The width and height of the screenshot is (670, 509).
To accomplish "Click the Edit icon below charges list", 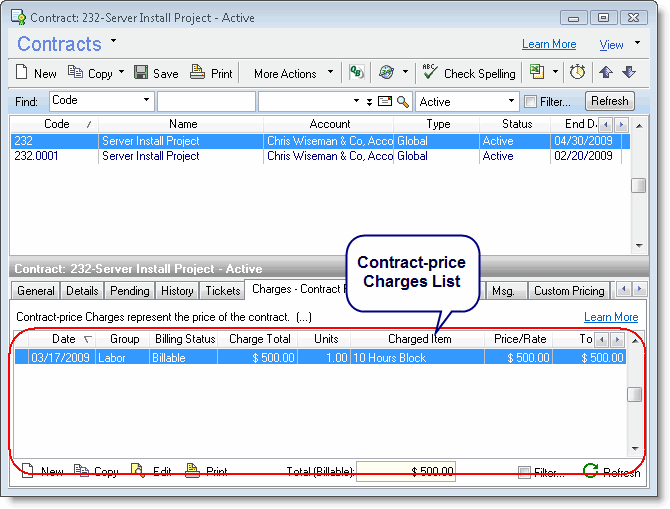I will tap(138, 471).
